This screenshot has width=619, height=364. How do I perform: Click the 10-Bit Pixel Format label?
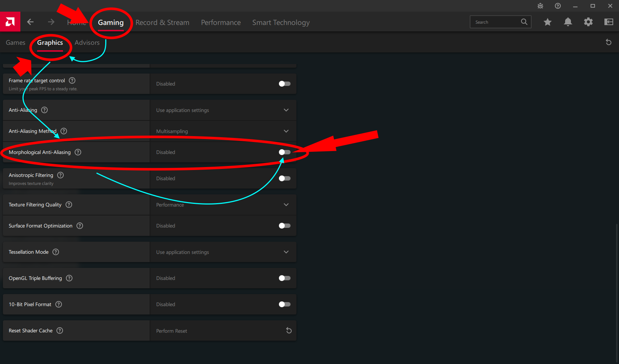point(30,304)
